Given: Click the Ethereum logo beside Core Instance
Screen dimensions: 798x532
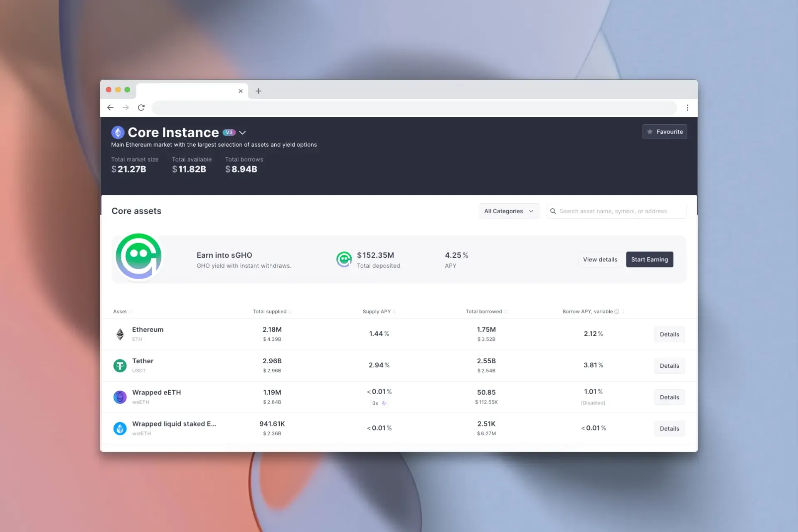Looking at the screenshot, I should click(x=118, y=133).
